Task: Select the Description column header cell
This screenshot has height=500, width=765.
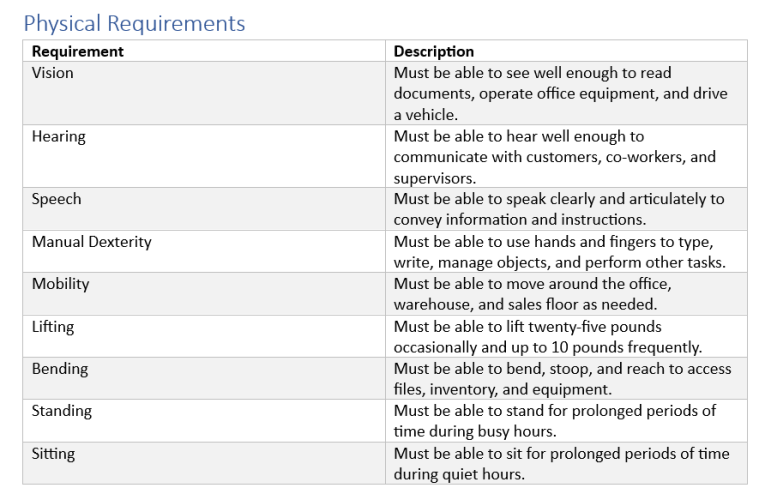Action: [x=566, y=51]
